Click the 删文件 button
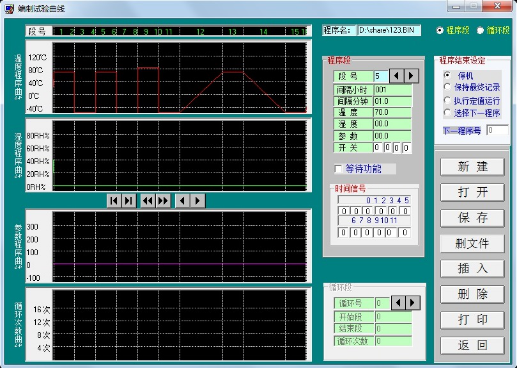Viewport: 517px width, 368px height. pyautogui.click(x=472, y=244)
